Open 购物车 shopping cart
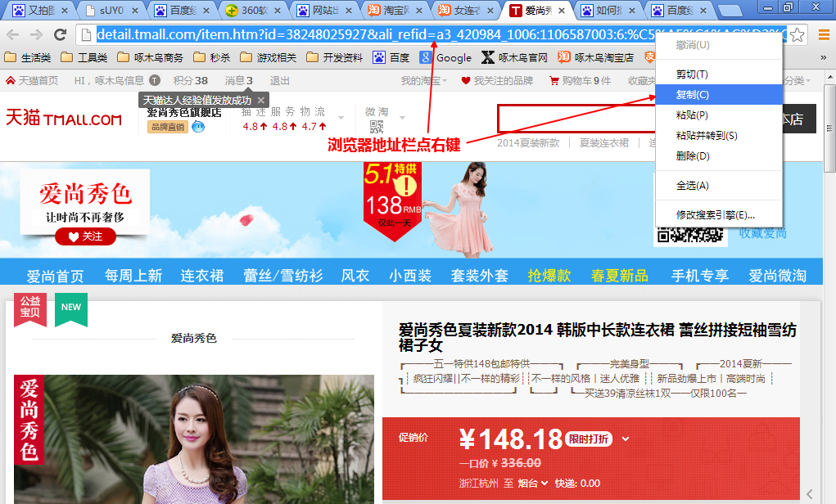This screenshot has height=504, width=836. point(580,80)
